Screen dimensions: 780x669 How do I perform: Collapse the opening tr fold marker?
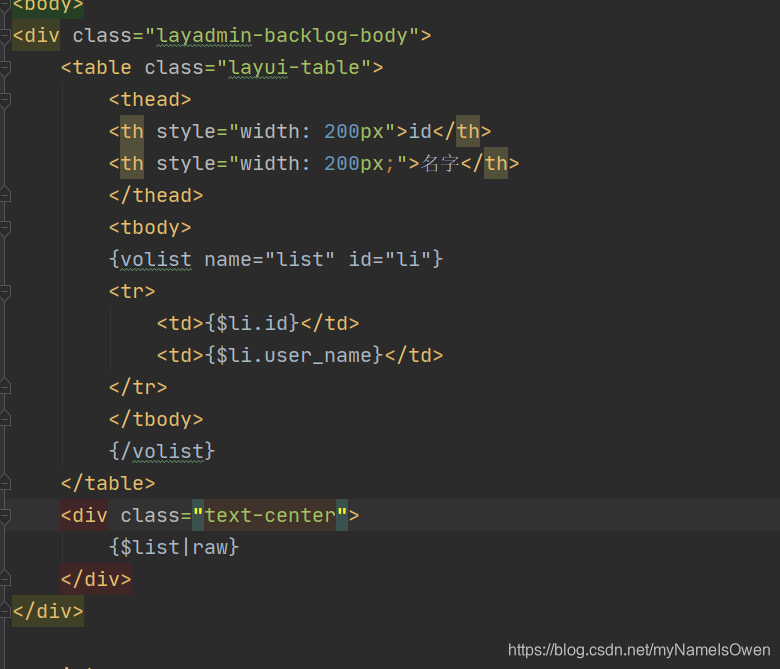(x=5, y=291)
